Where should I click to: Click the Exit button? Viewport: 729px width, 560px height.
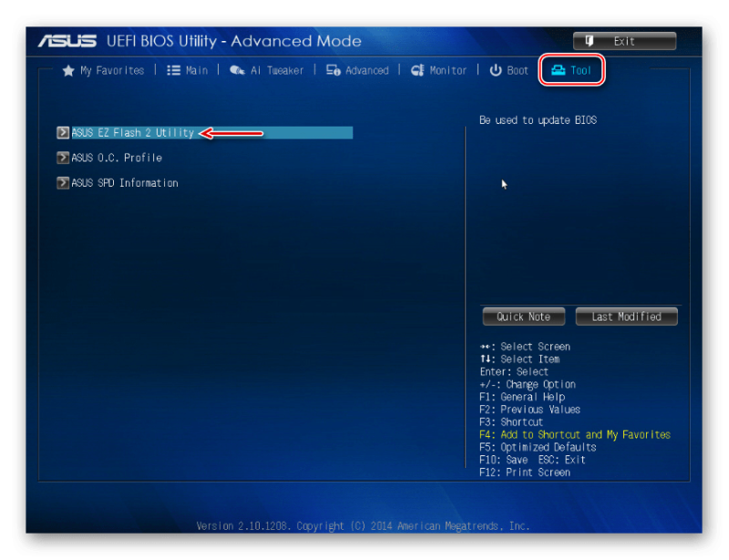[624, 41]
